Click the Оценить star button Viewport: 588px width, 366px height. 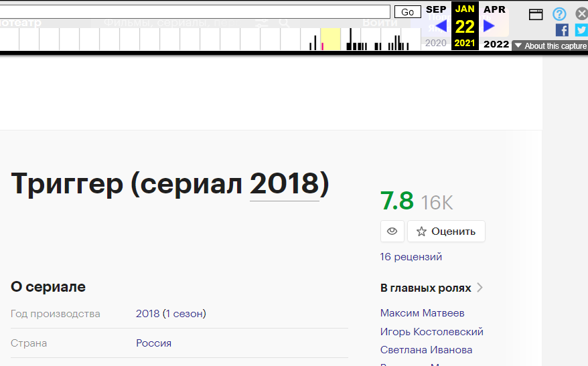point(446,231)
